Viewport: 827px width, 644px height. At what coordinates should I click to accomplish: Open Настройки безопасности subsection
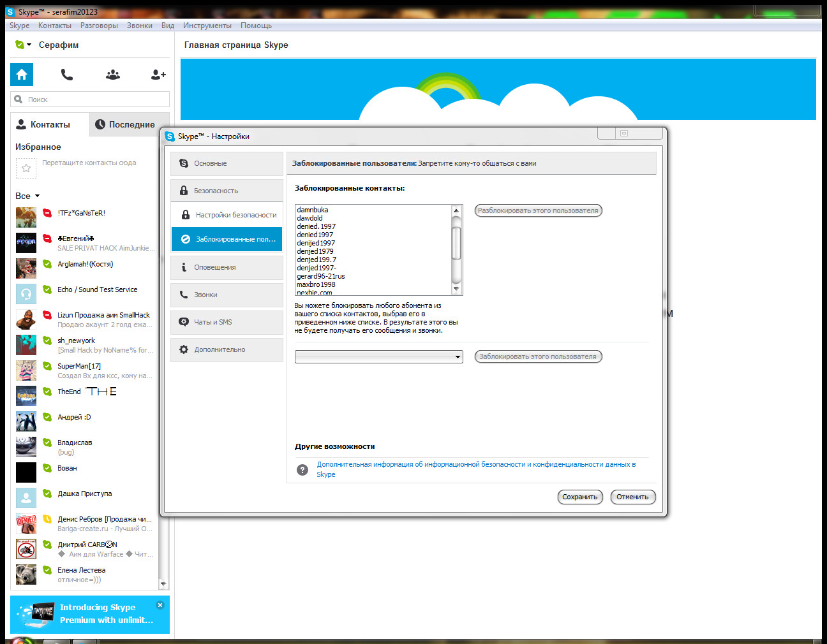(x=227, y=215)
